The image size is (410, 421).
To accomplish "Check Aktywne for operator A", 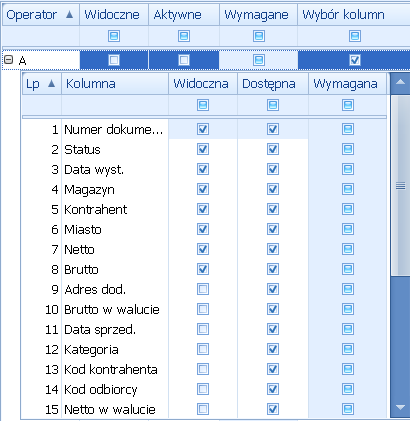I will (184, 60).
